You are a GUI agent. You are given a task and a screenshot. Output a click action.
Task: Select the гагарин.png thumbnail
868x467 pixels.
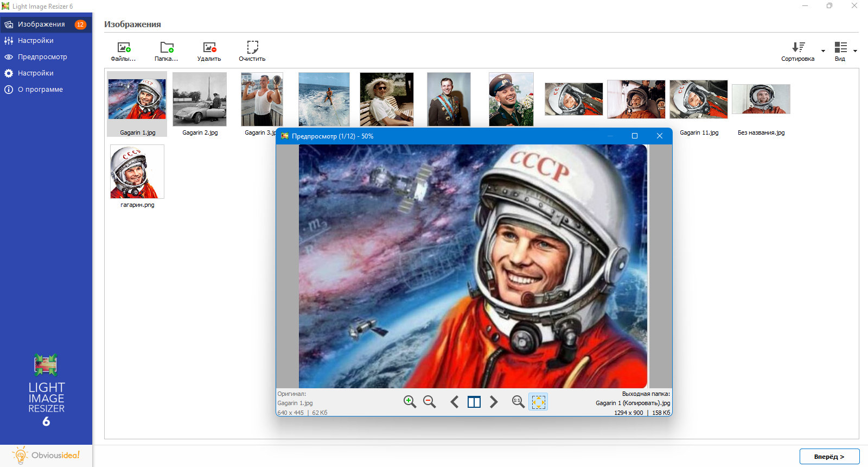pyautogui.click(x=137, y=172)
